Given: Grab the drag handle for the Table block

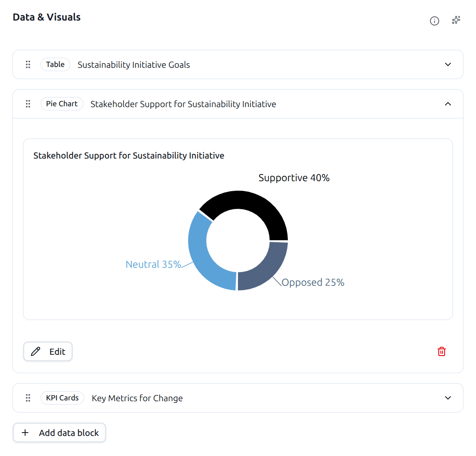Looking at the screenshot, I should 28,64.
